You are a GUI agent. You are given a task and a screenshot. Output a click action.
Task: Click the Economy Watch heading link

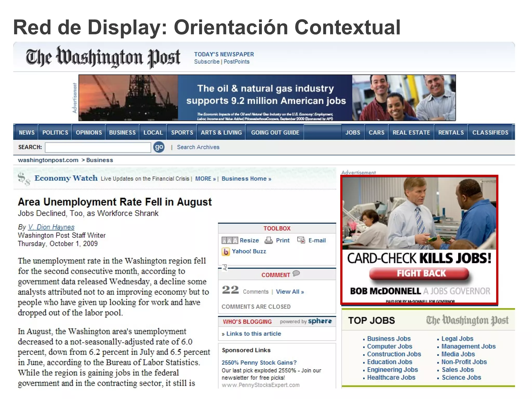click(x=66, y=178)
